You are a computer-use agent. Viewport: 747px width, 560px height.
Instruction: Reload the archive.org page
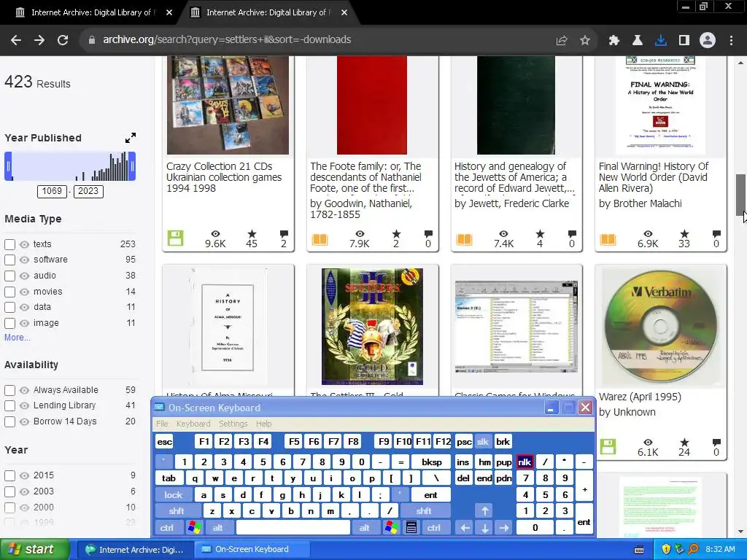click(x=63, y=40)
